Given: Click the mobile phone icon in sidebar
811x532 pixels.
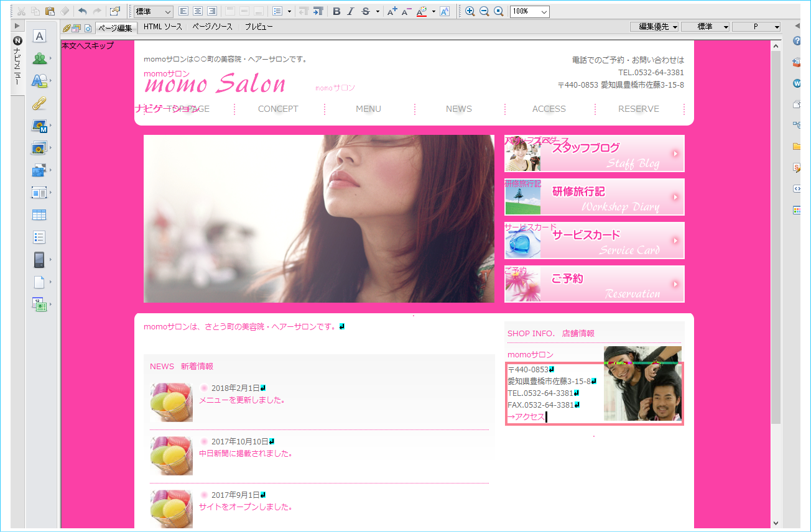Looking at the screenshot, I should 39,260.
